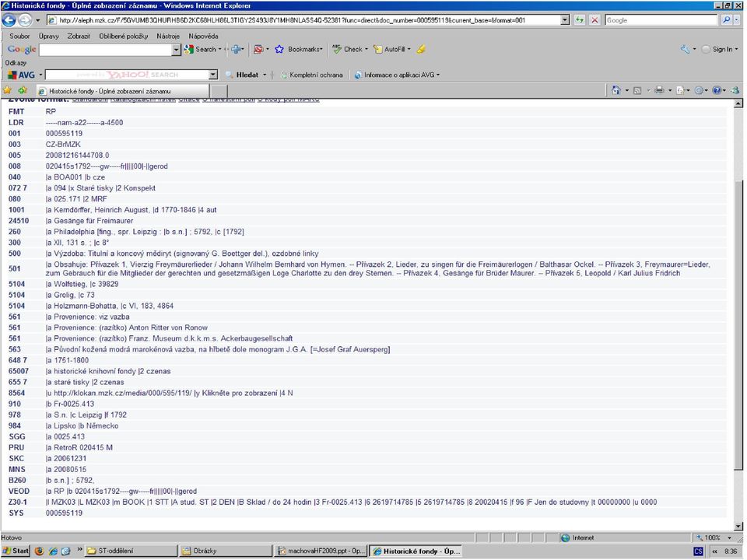Click the Google toolbar search input
The height and width of the screenshot is (560, 747).
click(105, 50)
